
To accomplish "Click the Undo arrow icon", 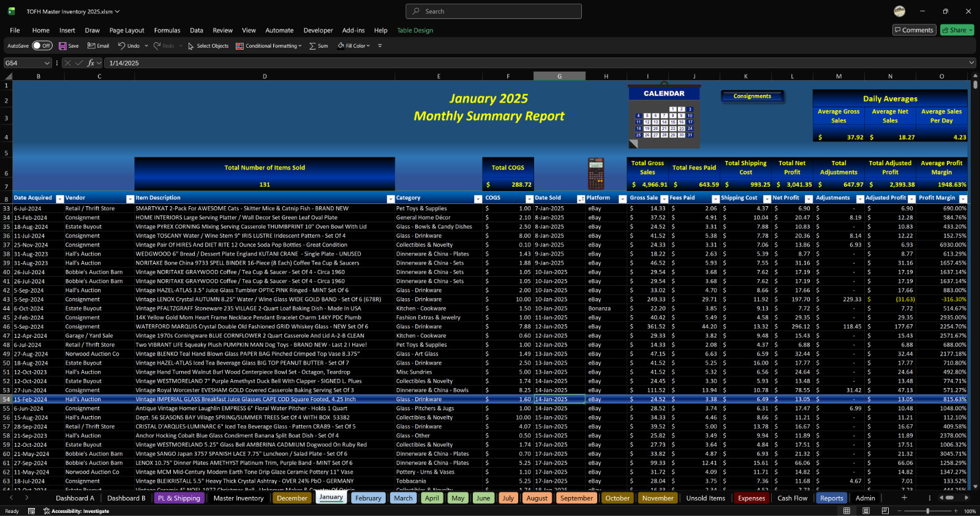I will pyautogui.click(x=122, y=46).
